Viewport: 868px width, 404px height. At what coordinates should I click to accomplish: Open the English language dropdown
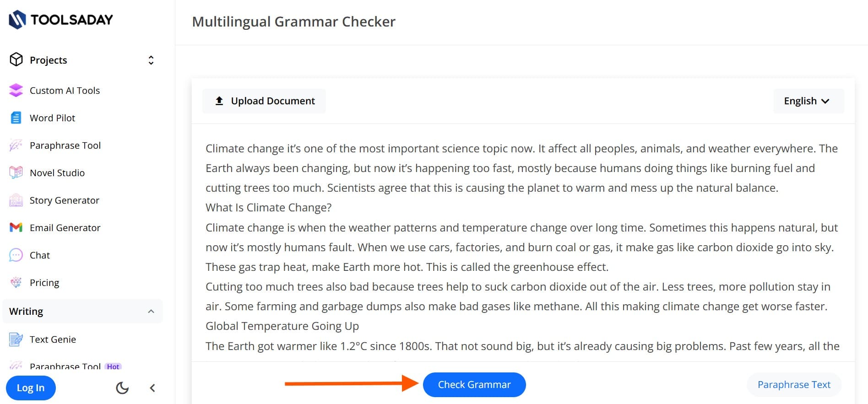(x=808, y=101)
